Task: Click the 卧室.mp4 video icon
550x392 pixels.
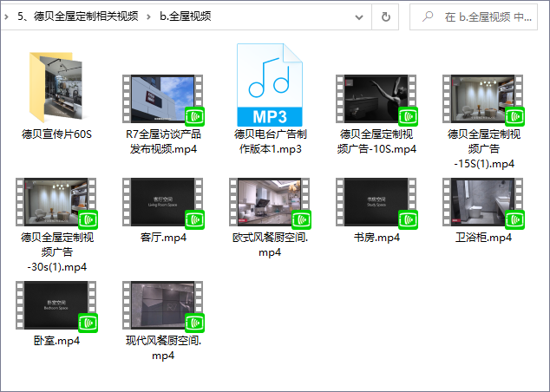Action: (56, 305)
